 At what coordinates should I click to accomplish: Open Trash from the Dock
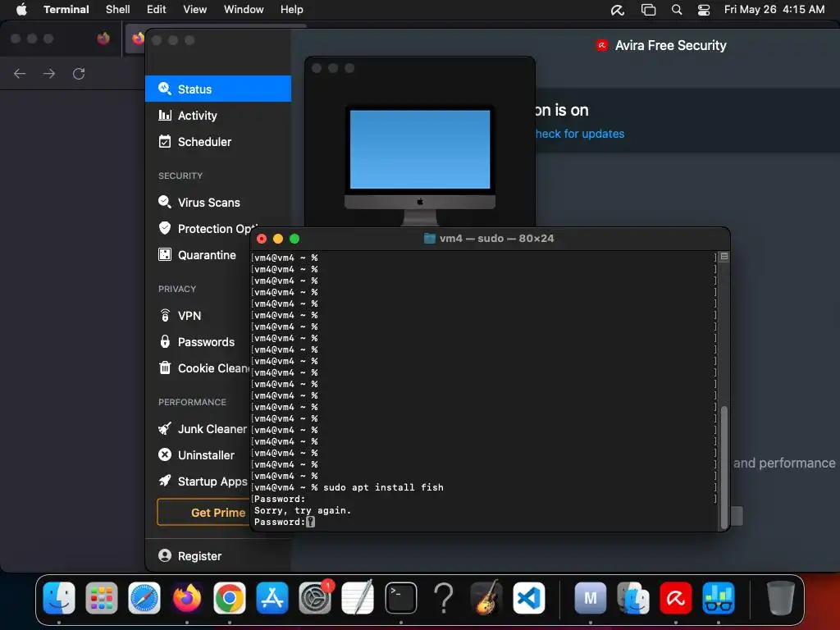781,598
